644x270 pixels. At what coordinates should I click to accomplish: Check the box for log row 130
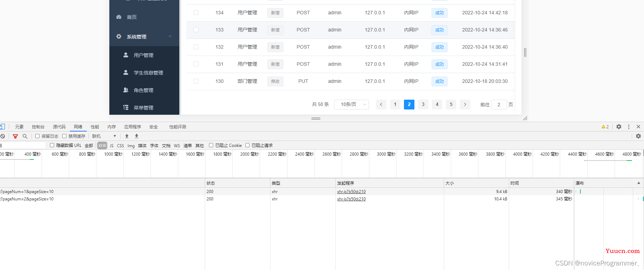(x=196, y=81)
